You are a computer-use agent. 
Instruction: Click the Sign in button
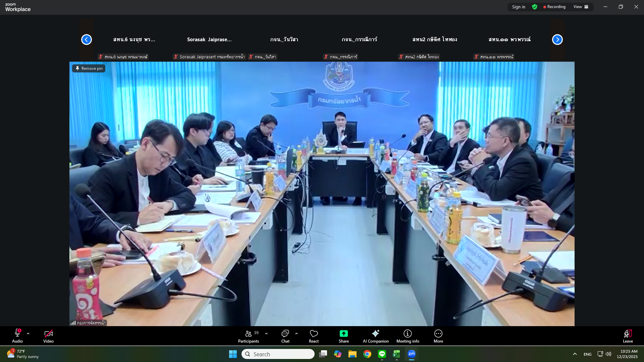pyautogui.click(x=519, y=7)
